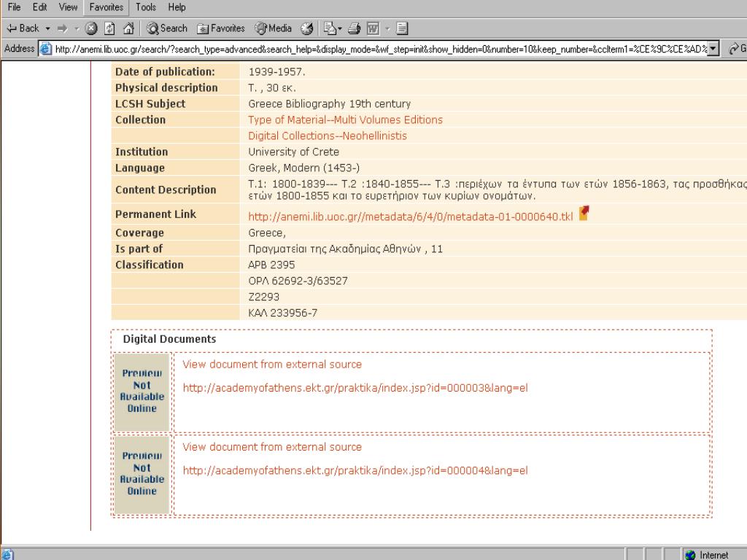Open the Favorites menu
Screen dimensions: 747x560
point(107,7)
